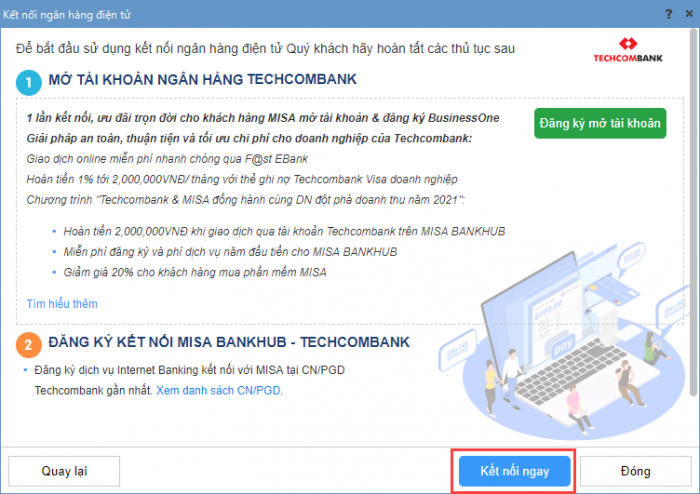Image resolution: width=700 pixels, height=494 pixels.
Task: Click the Đăng ký kết nối MISA BANKHUB heading
Action: point(229,342)
